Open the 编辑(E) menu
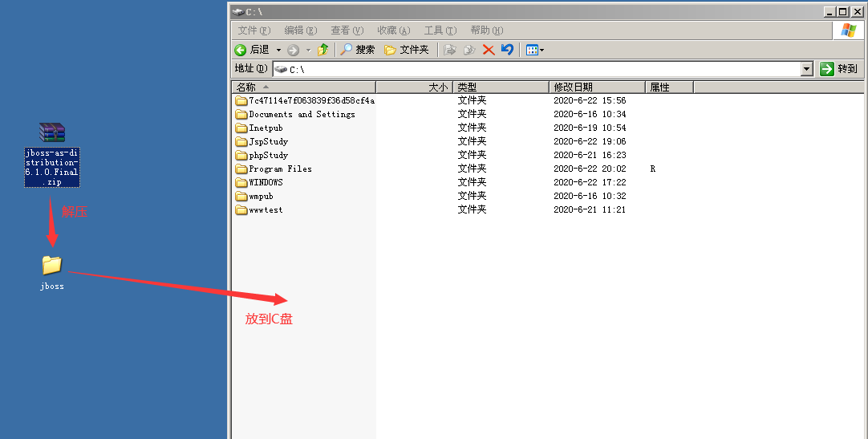Screen dimensions: 868x439 point(301,30)
